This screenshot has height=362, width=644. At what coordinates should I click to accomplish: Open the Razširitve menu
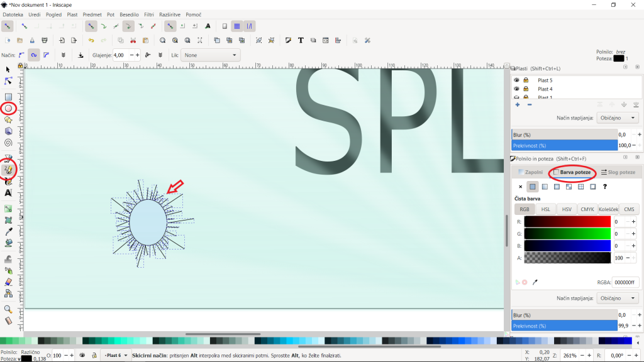point(170,14)
